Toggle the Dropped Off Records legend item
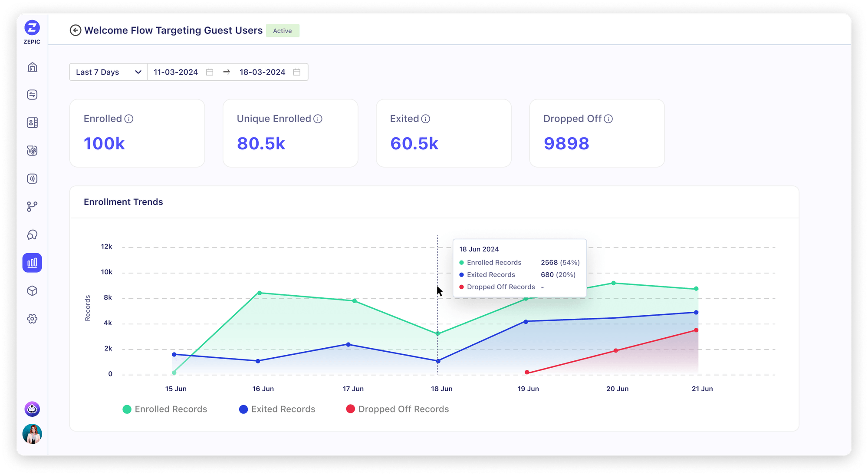The width and height of the screenshot is (868, 475). (x=398, y=409)
